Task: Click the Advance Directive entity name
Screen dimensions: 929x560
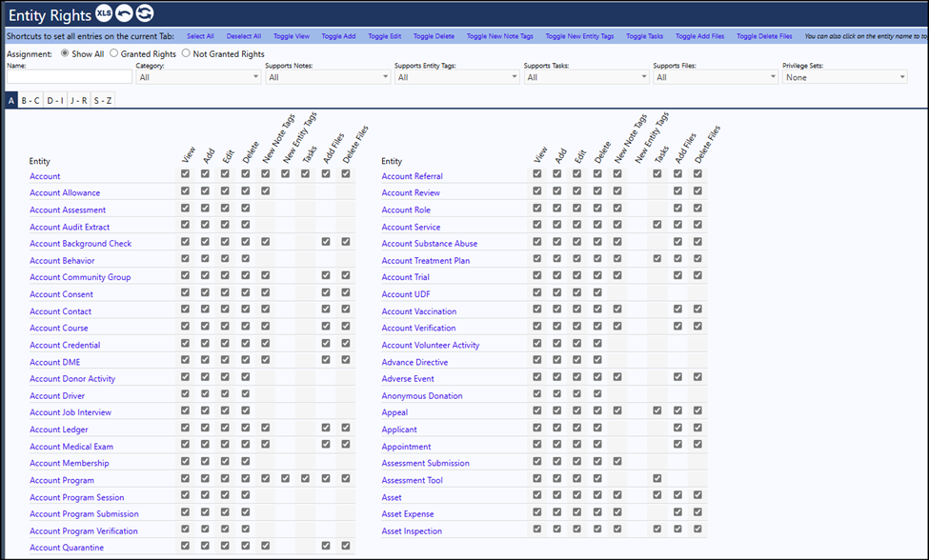Action: click(x=414, y=362)
